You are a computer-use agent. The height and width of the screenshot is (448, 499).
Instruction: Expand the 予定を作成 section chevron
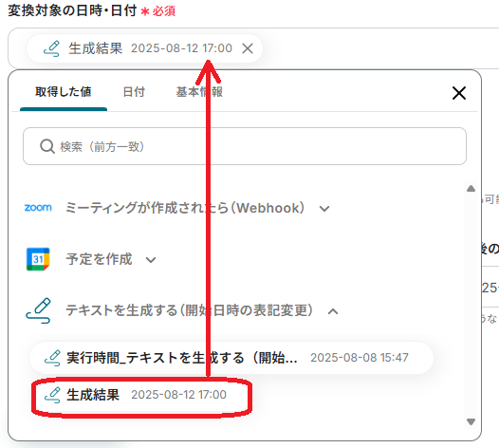point(151,260)
